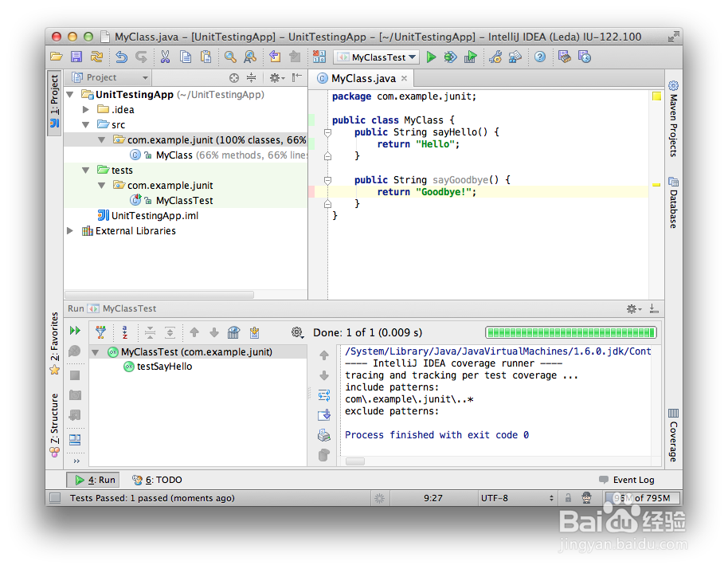Toggle the Hide Passed tests filter
This screenshot has width=728, height=569.
click(101, 331)
